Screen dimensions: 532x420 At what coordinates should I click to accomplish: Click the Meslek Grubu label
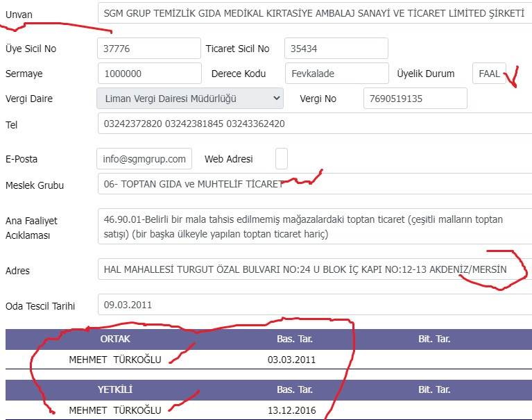coord(35,185)
